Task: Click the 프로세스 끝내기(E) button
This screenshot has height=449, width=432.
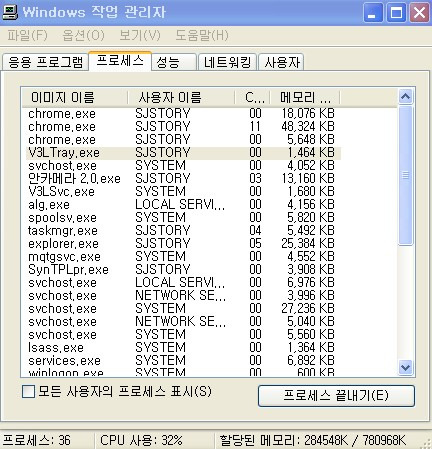Action: [x=336, y=396]
